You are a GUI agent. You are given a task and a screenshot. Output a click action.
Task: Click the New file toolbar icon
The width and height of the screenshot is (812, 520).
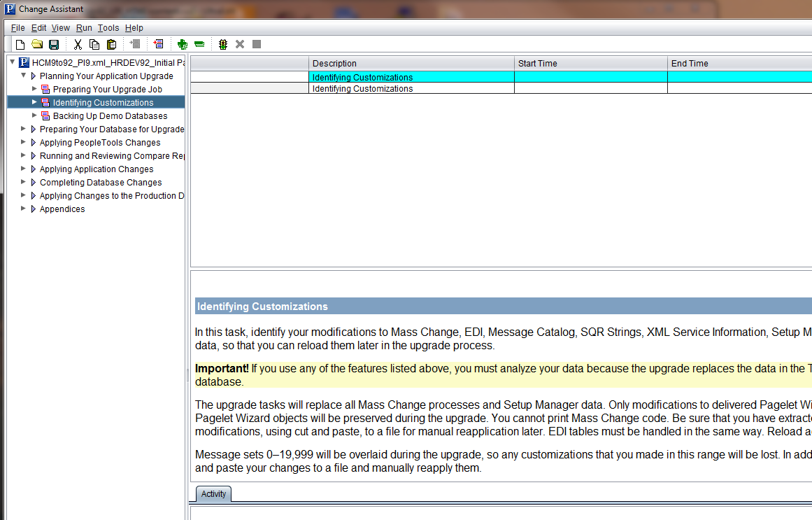point(20,45)
